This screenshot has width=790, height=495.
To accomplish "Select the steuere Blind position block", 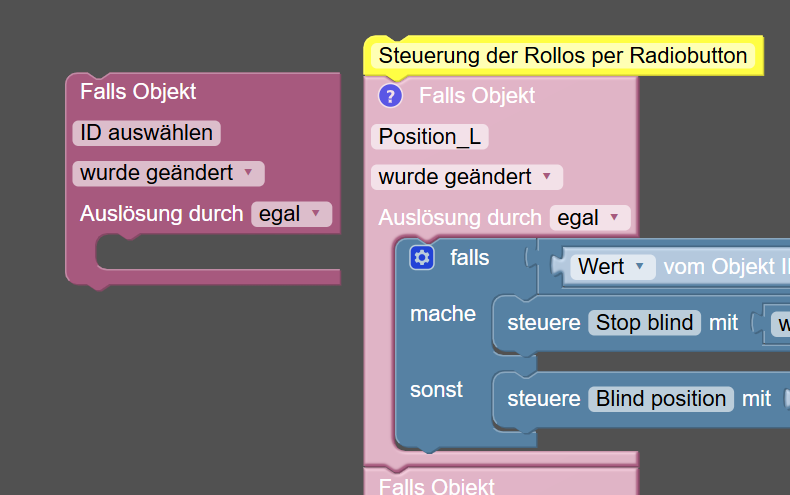I will click(543, 399).
